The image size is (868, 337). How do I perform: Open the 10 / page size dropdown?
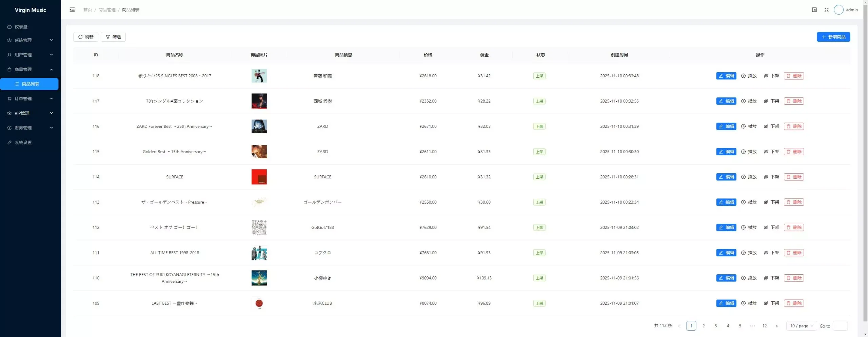(802, 326)
